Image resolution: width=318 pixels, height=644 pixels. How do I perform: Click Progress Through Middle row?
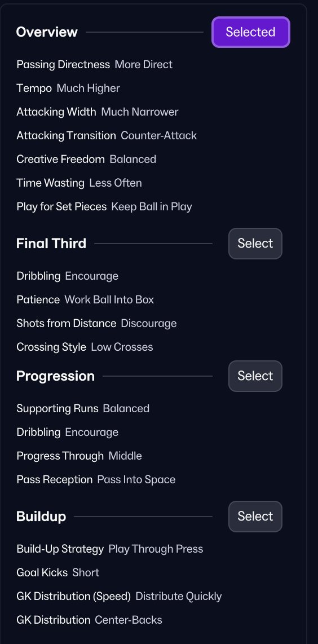point(79,456)
